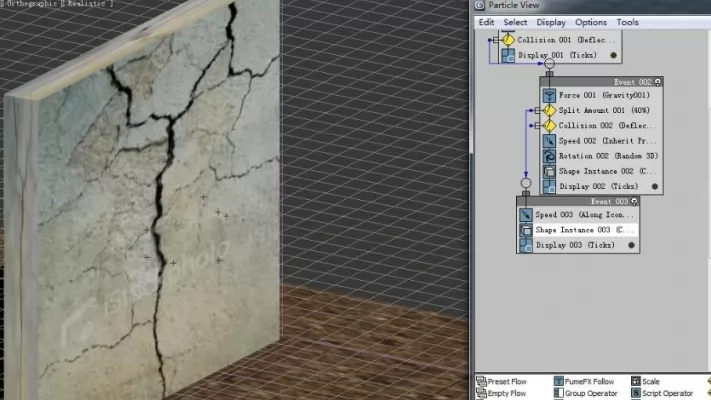The width and height of the screenshot is (711, 400).
Task: Open the Display menu
Action: point(550,22)
